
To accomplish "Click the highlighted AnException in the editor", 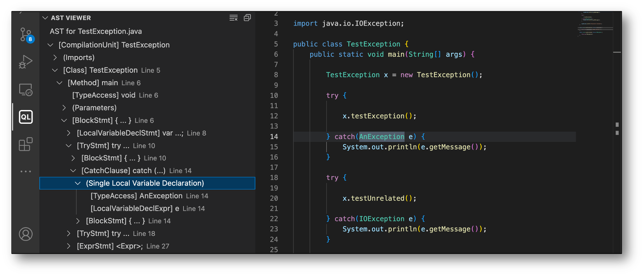I will [382, 137].
